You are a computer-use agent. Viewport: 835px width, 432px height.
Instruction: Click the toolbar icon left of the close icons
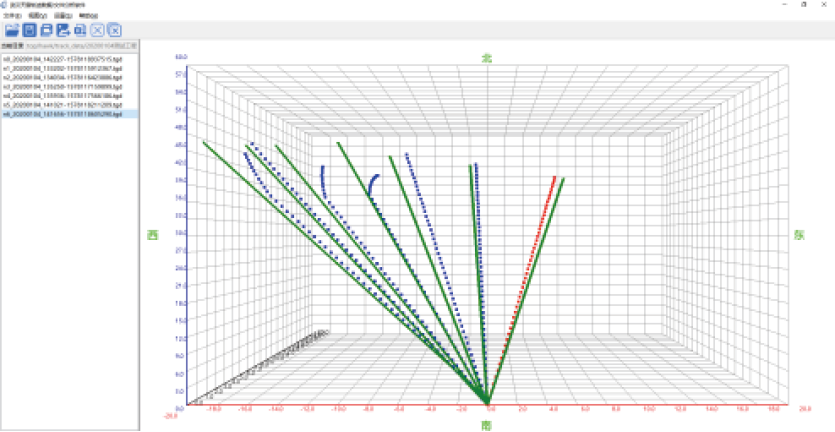80,30
